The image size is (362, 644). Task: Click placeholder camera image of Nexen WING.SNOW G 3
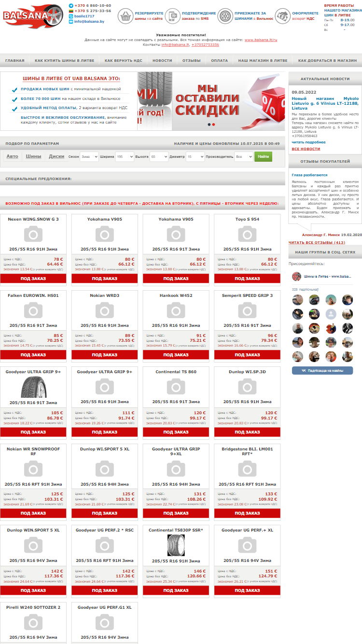pyautogui.click(x=33, y=234)
